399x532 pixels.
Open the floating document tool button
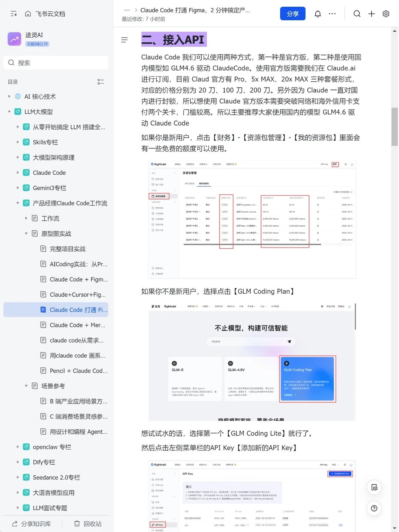click(x=374, y=487)
